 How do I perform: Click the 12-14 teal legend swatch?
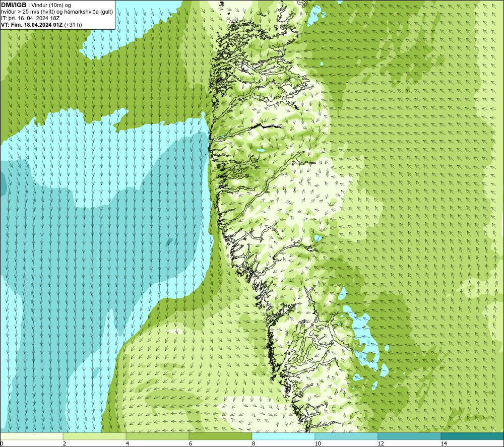tap(409, 436)
